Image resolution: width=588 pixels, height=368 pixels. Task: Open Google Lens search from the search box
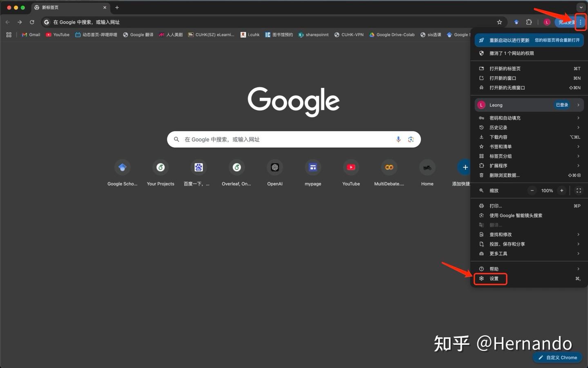pyautogui.click(x=411, y=139)
